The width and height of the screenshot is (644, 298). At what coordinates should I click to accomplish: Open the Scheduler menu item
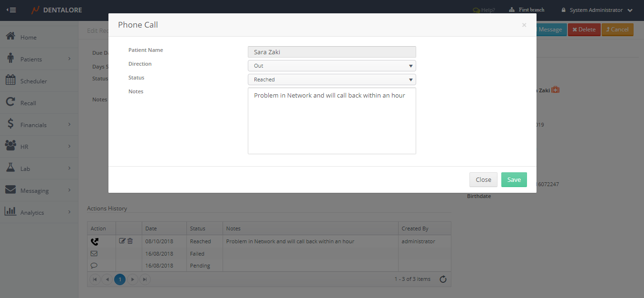pyautogui.click(x=39, y=81)
